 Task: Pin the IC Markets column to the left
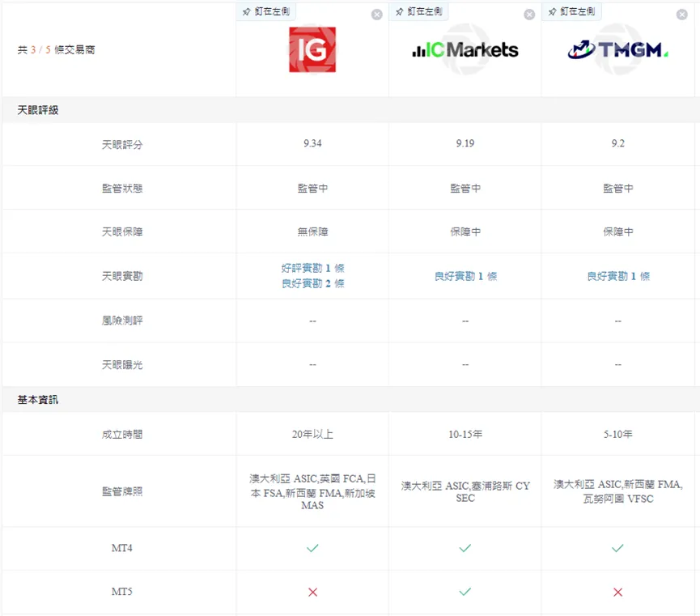point(418,11)
